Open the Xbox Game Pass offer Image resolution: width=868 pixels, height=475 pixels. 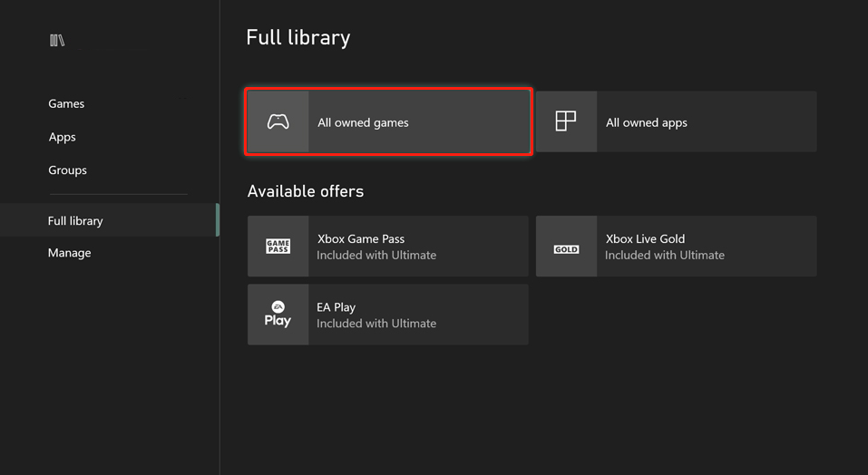pyautogui.click(x=388, y=246)
